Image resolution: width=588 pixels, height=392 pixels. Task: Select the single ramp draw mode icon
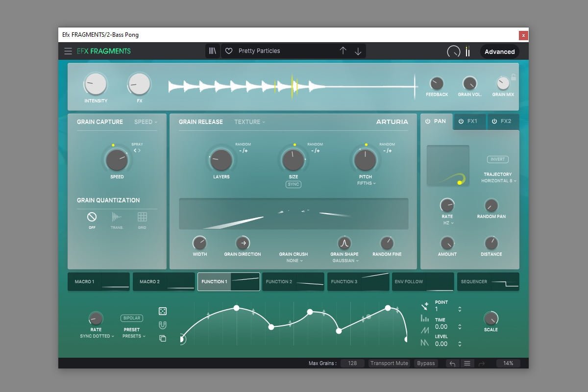424,331
